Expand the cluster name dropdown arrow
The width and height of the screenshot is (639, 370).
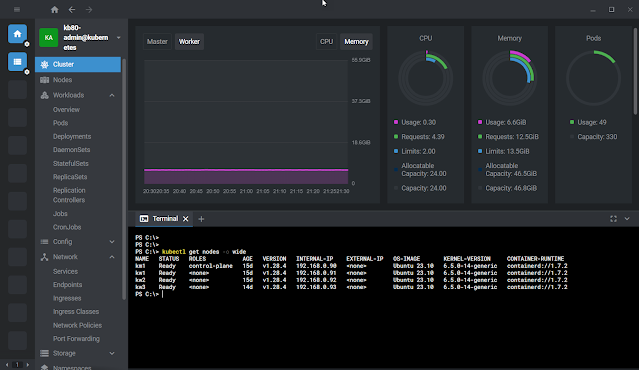click(x=119, y=37)
